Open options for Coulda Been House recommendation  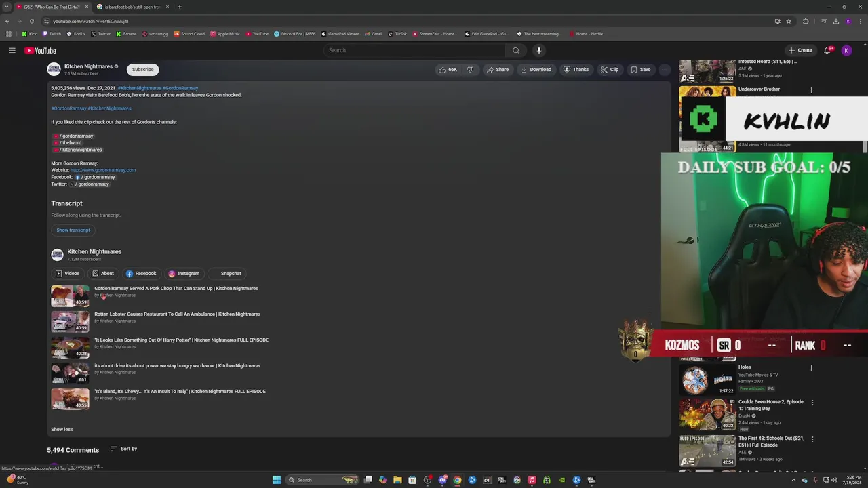point(812,403)
